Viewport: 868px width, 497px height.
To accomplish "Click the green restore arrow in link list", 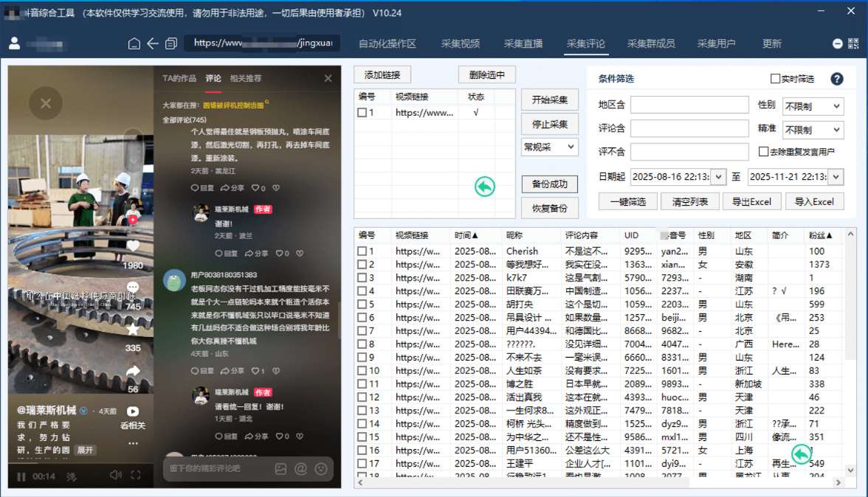I will click(x=484, y=187).
